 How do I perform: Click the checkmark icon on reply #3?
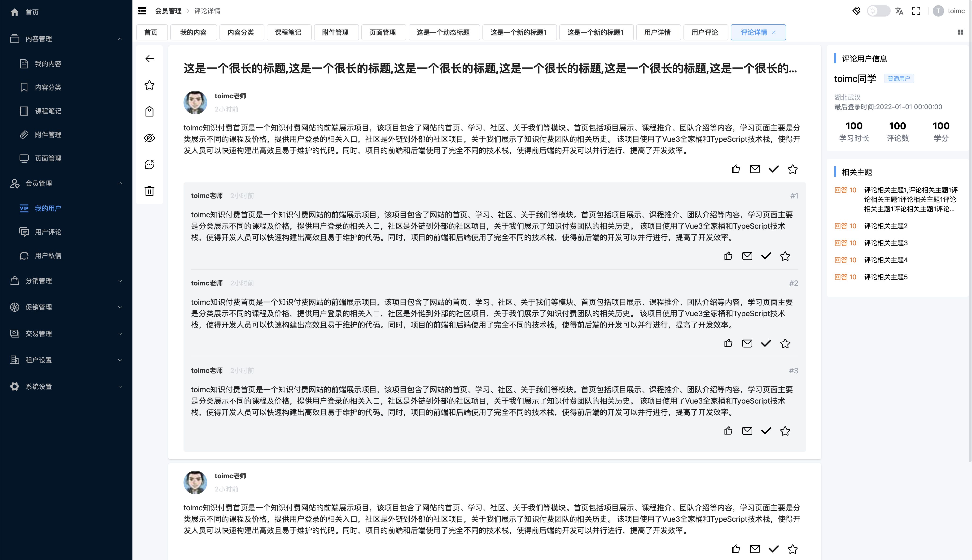[766, 431]
